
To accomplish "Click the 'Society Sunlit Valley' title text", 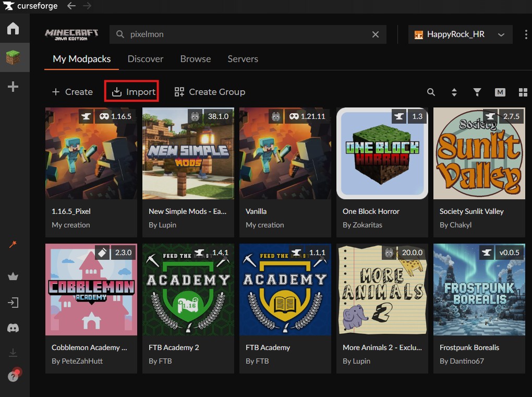I will pyautogui.click(x=471, y=211).
